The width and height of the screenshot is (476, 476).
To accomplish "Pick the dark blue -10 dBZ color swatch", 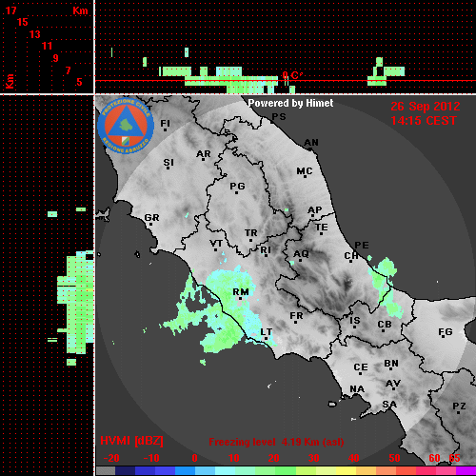I will (x=146, y=470).
